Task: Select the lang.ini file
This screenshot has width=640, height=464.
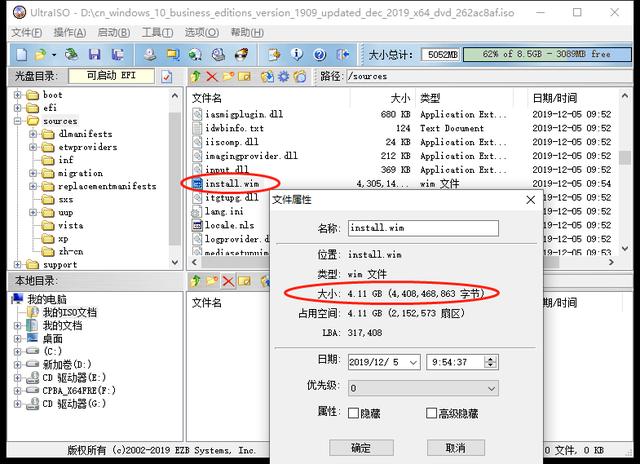Action: point(224,211)
